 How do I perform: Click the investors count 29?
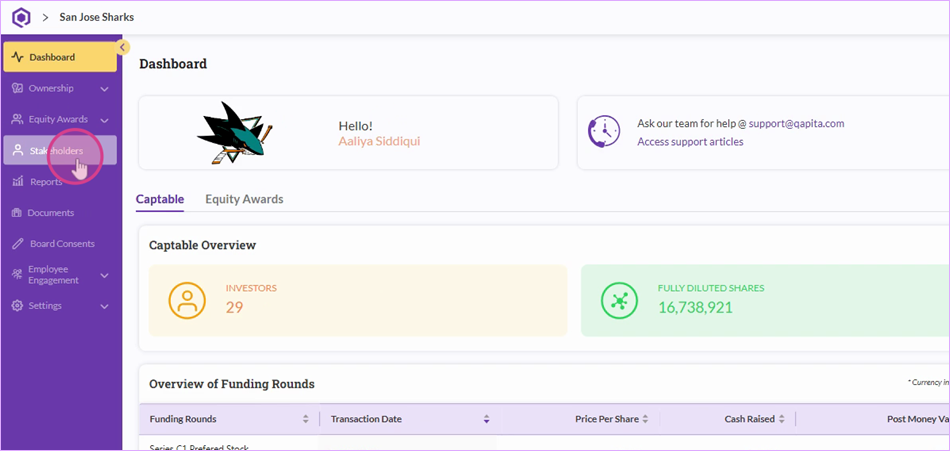click(x=234, y=307)
